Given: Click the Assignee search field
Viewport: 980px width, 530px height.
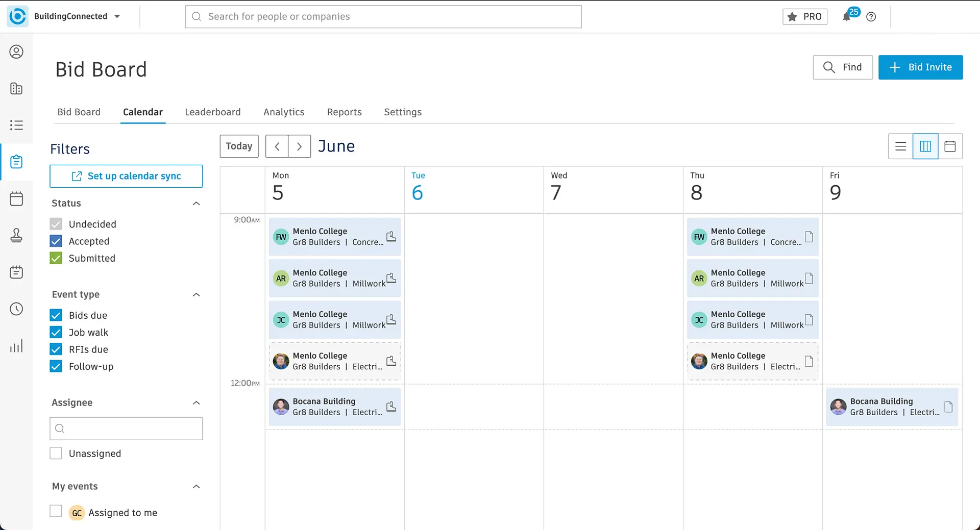Looking at the screenshot, I should click(x=126, y=428).
